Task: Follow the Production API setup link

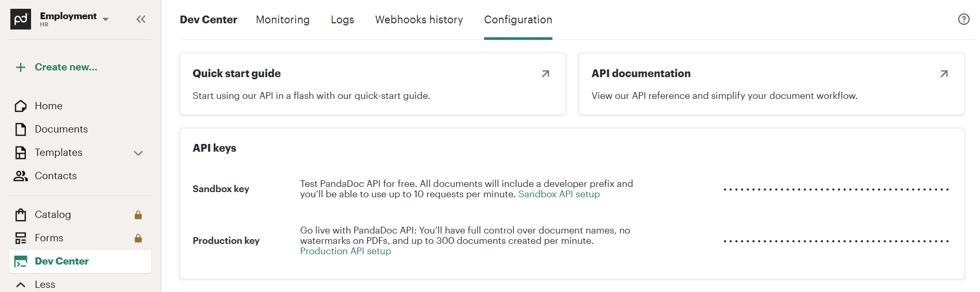Action: point(346,251)
